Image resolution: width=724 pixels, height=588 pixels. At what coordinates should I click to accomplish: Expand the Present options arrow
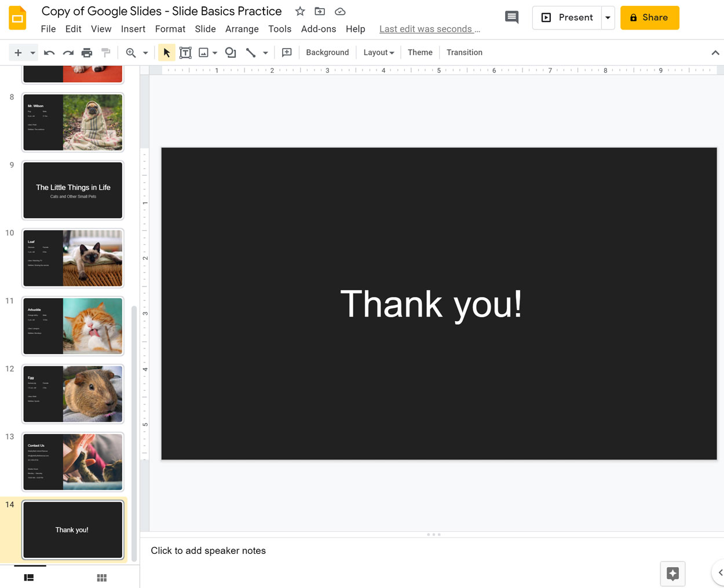click(608, 17)
